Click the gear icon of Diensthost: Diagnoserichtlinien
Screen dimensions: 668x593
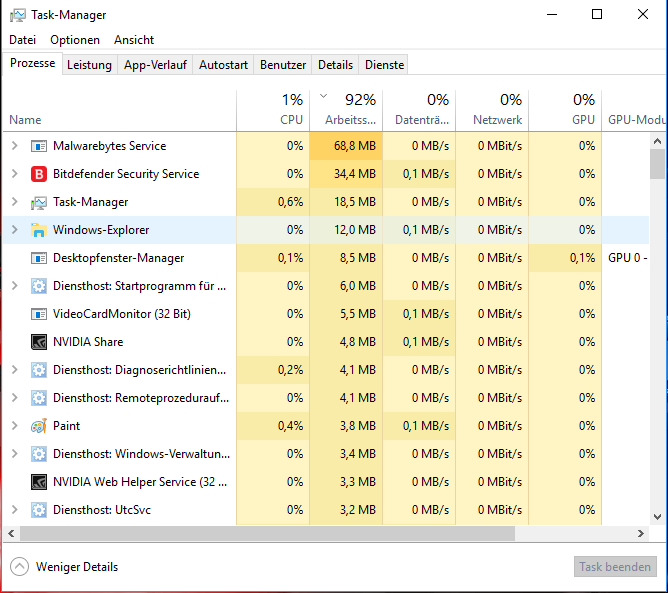pos(39,370)
